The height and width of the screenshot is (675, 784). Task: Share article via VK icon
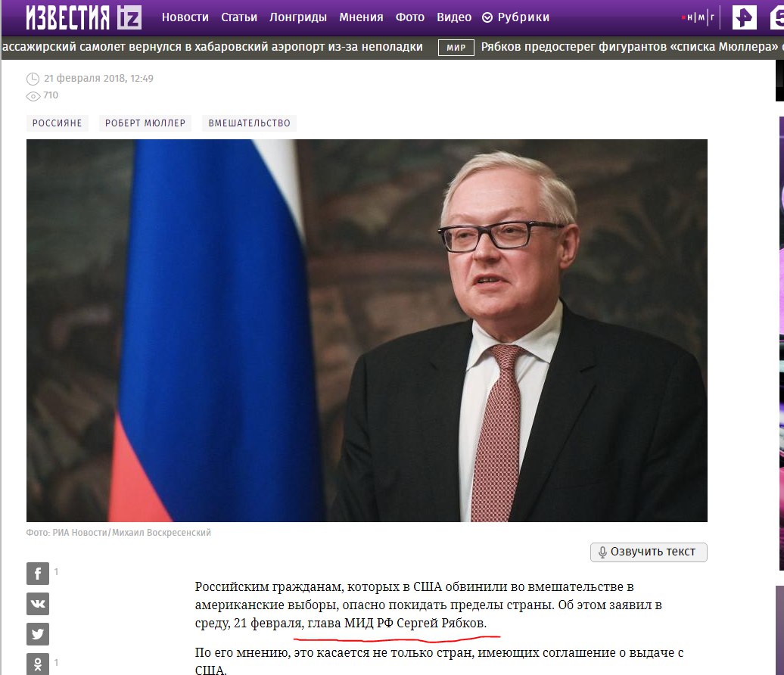[38, 604]
